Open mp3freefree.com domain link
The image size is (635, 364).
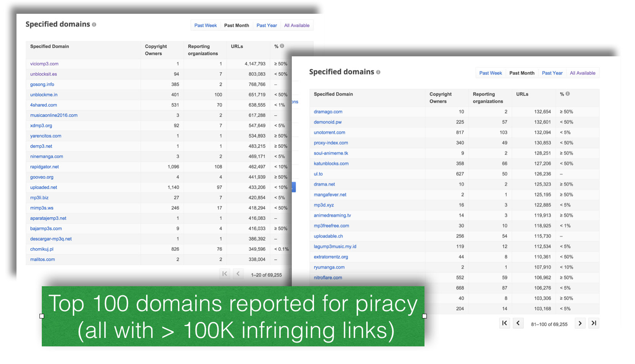coord(332,226)
